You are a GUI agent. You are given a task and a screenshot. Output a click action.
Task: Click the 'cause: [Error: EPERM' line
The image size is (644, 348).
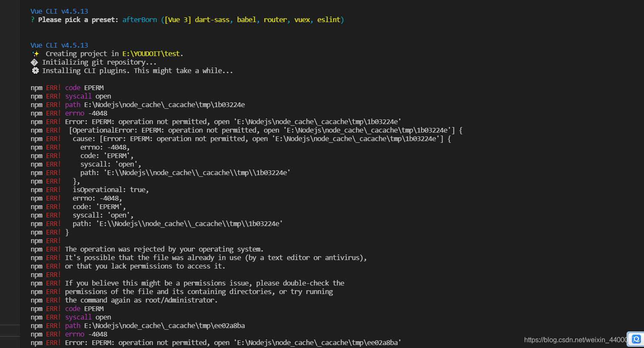click(241, 139)
